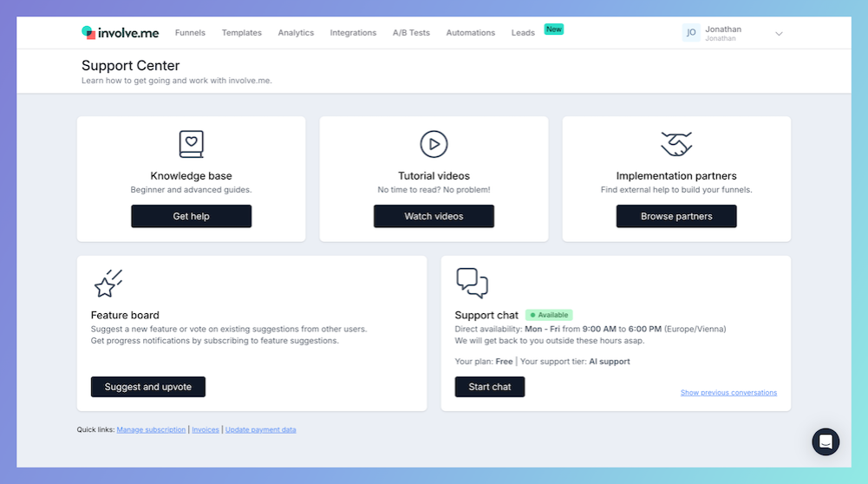Navigate to Integrations
Viewport: 868px width, 484px height.
point(353,33)
